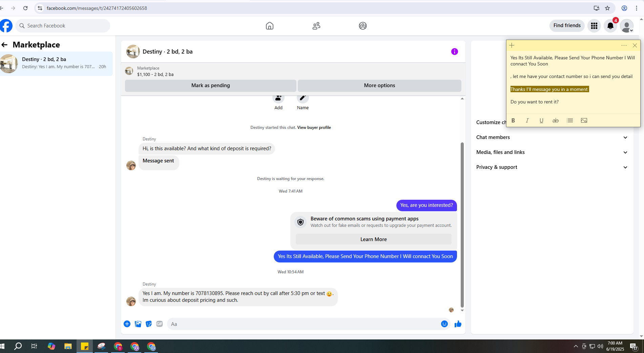644x353 pixels.
Task: Open more actions plus icon in composer
Action: click(127, 324)
